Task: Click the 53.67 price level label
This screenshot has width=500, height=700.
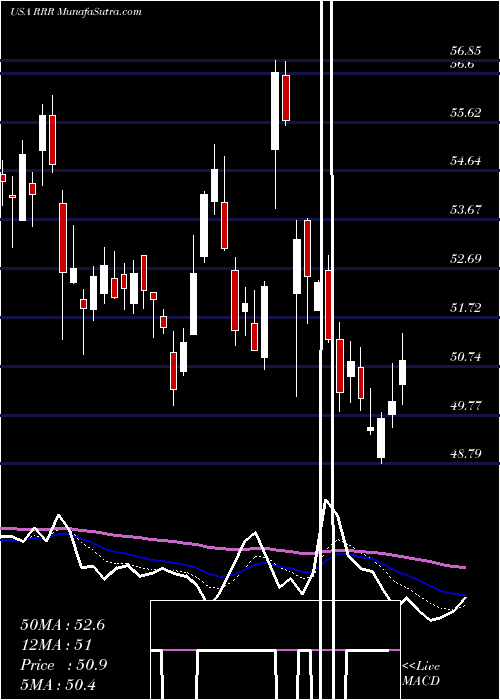Action: [x=466, y=209]
